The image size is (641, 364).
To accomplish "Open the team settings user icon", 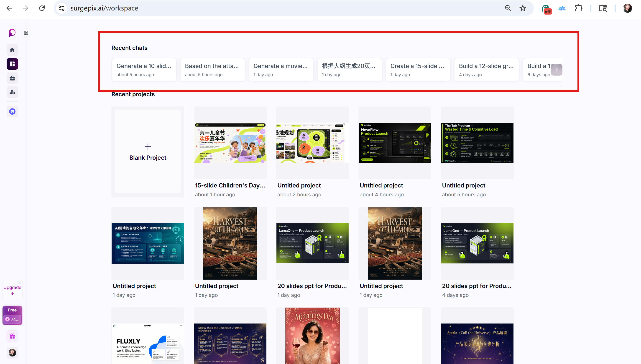I will 12,92.
